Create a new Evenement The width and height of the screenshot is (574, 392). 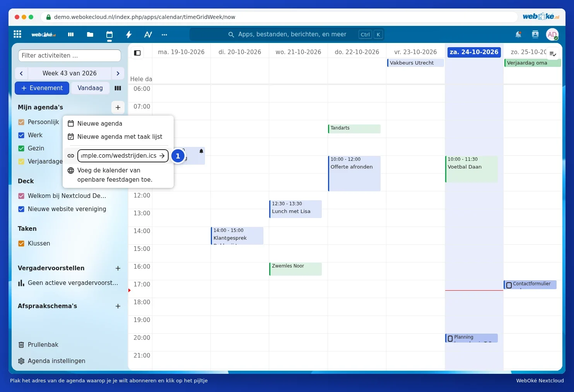click(42, 88)
